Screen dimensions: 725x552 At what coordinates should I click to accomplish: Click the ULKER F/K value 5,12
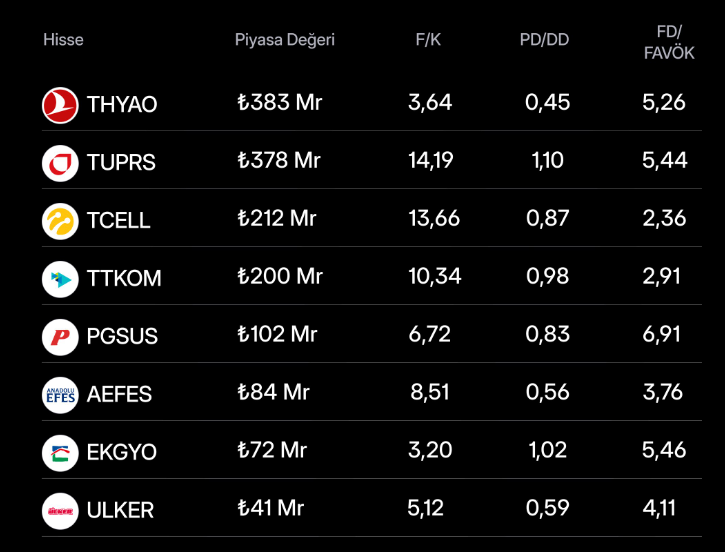(426, 509)
